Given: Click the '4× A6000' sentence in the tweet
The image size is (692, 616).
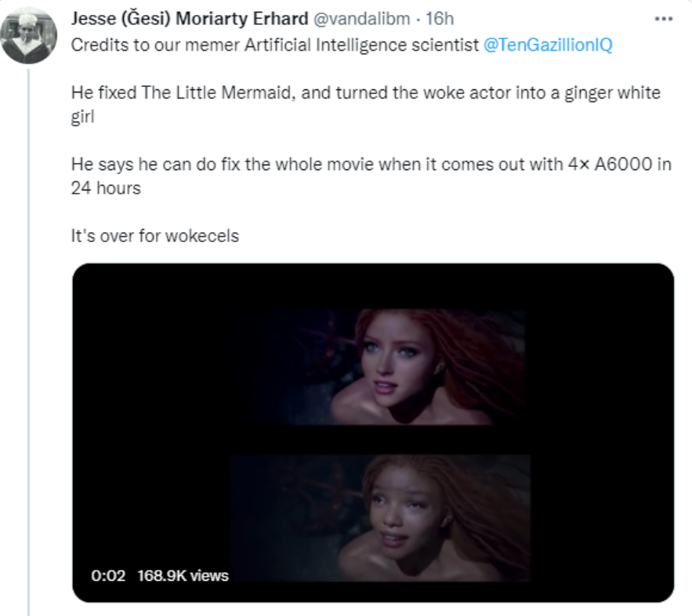Looking at the screenshot, I should click(x=371, y=176).
